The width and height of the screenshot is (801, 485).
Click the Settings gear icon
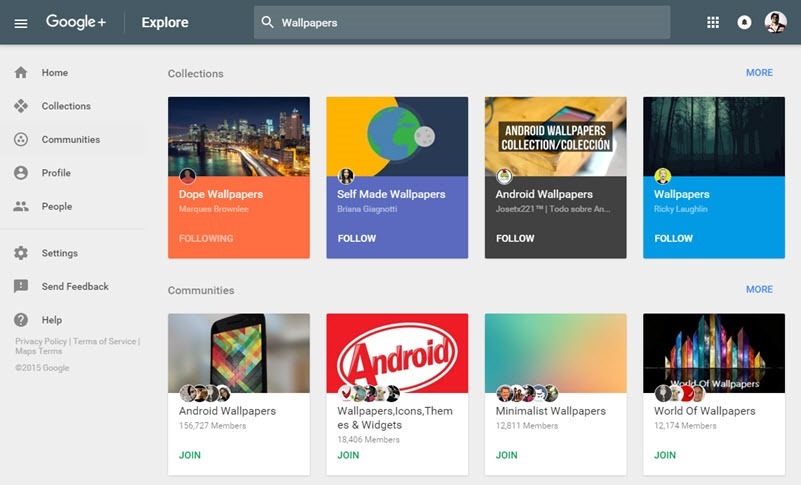click(x=21, y=253)
